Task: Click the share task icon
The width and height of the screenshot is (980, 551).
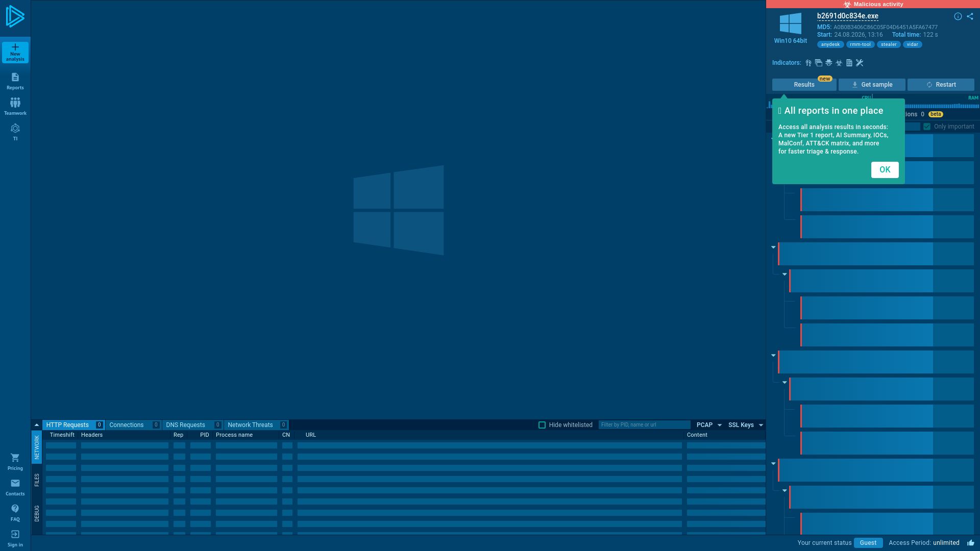Action: 970,16
